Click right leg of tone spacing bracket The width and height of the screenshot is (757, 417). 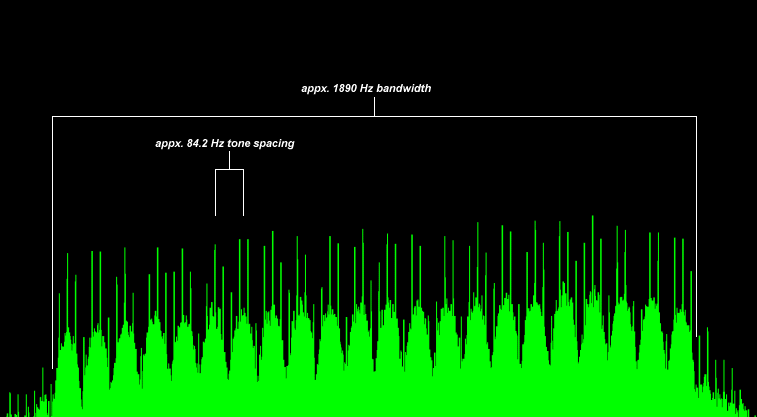tap(243, 195)
